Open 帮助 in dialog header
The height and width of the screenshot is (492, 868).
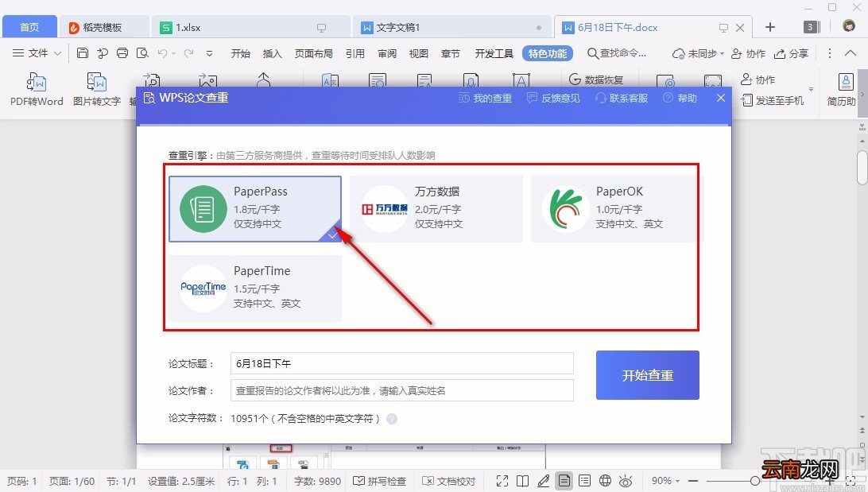(x=680, y=98)
